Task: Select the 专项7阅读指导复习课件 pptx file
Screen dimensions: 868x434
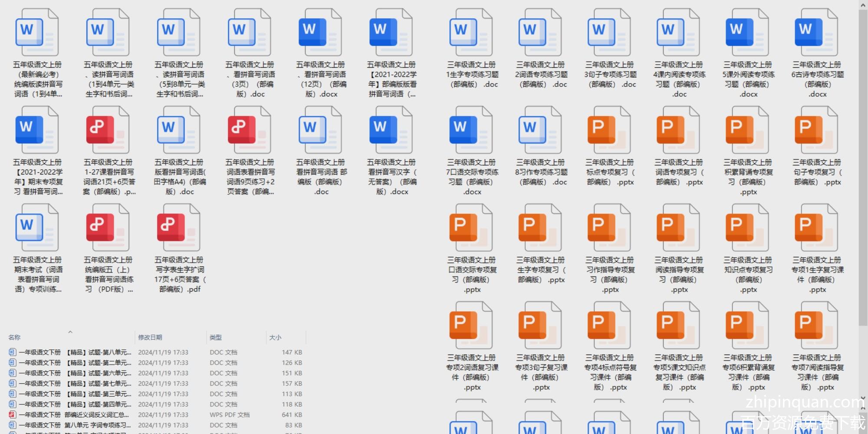Action: point(816,325)
